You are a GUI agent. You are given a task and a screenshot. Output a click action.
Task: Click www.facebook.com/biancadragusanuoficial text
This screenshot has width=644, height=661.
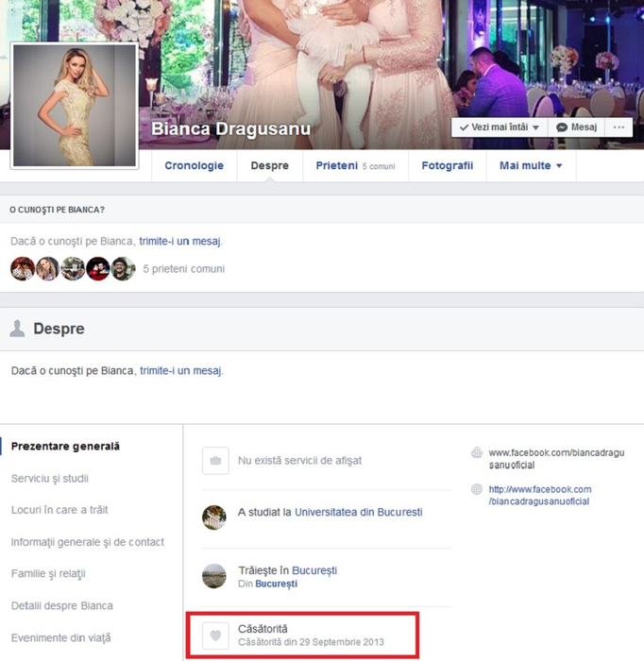(556, 459)
